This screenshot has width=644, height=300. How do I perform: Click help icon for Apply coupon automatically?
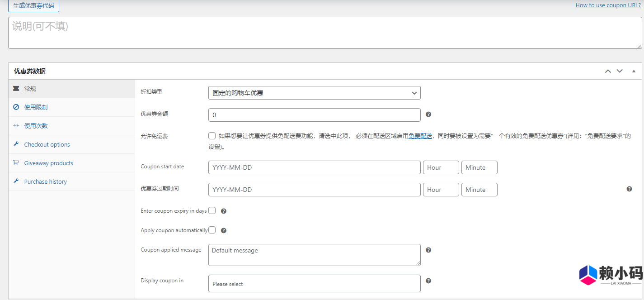(x=223, y=230)
